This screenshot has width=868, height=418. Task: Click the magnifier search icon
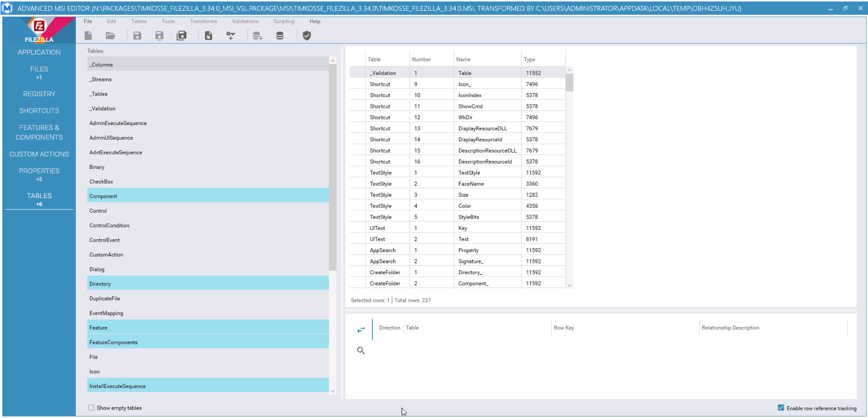(361, 351)
